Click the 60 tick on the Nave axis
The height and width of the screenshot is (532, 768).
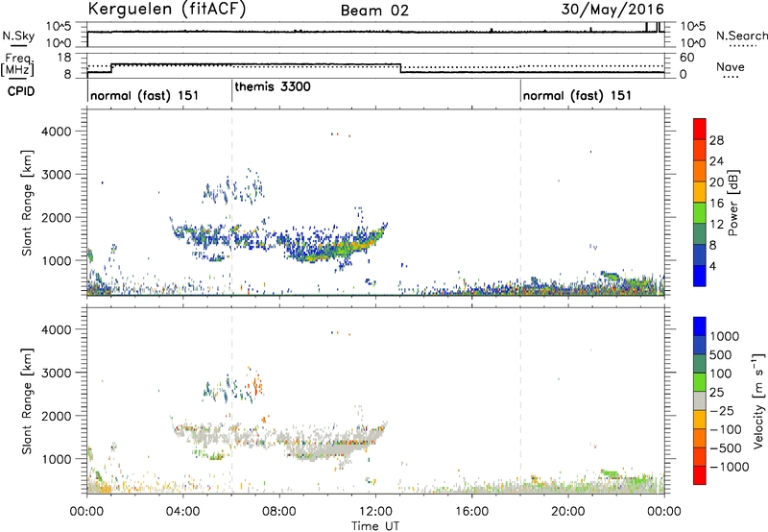(687, 58)
